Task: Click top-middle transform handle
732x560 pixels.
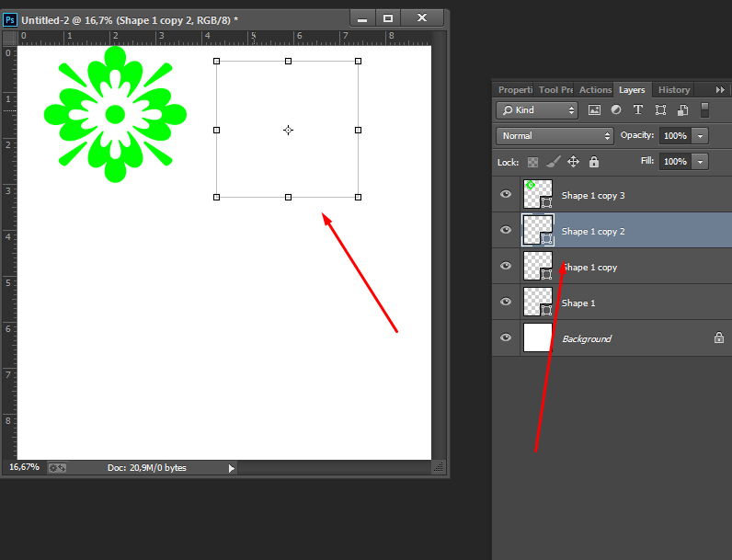Action: click(288, 61)
